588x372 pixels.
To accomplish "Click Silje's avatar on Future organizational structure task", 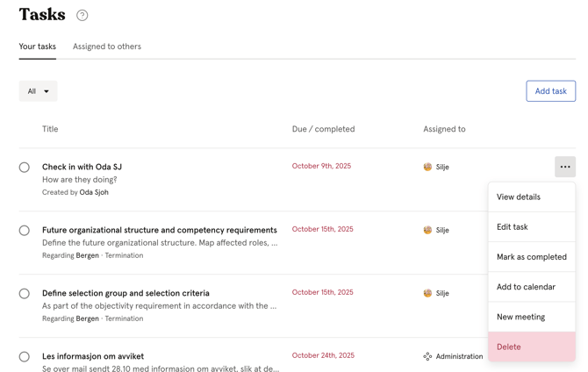I will tap(427, 230).
